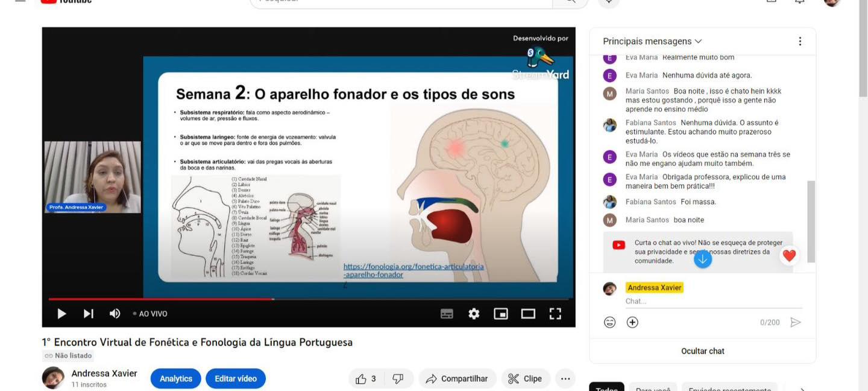Click the video title '1° Encontro Virtual de Fonética'
This screenshot has width=868, height=391.
(x=197, y=342)
